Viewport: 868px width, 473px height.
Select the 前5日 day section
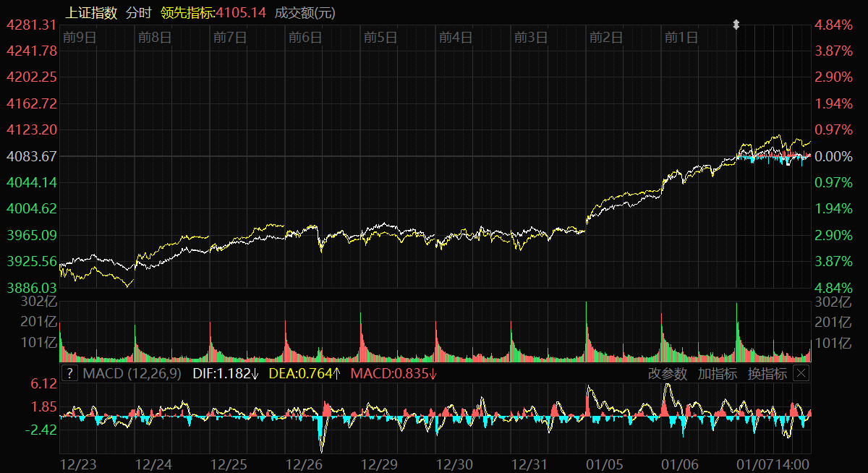(x=380, y=38)
